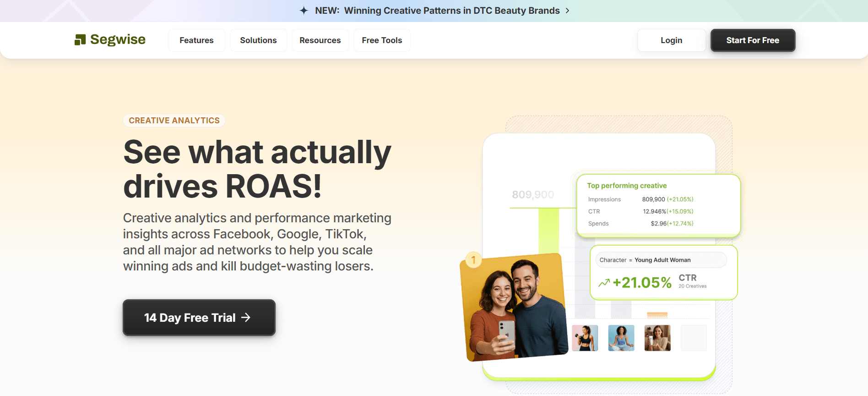Click the yellow number 1 rank badge

(x=473, y=260)
